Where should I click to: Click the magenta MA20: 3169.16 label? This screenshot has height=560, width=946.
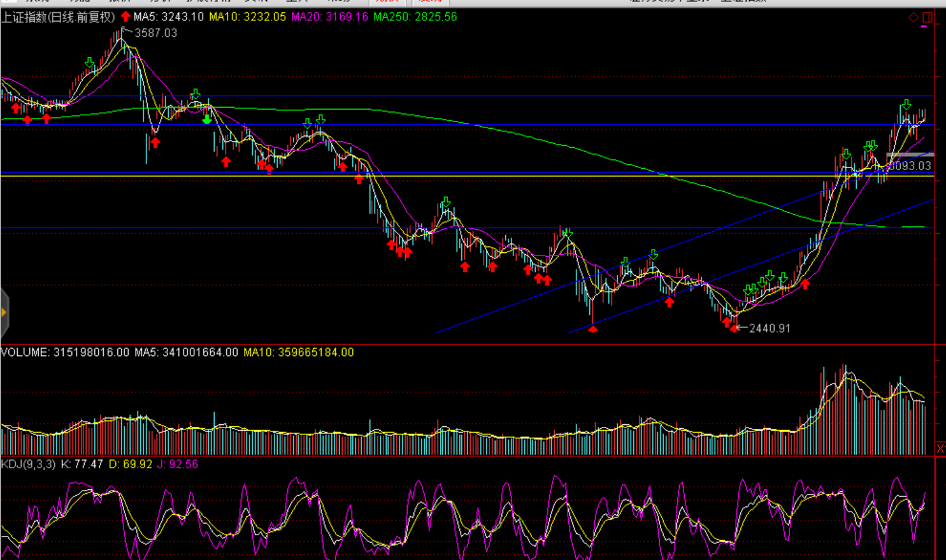329,17
